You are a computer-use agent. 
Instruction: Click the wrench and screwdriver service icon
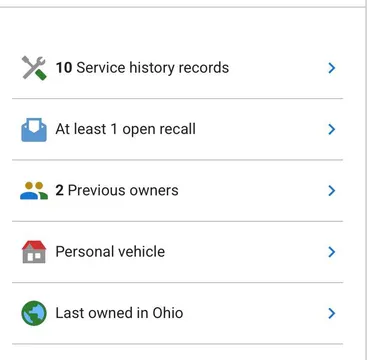[x=34, y=68]
